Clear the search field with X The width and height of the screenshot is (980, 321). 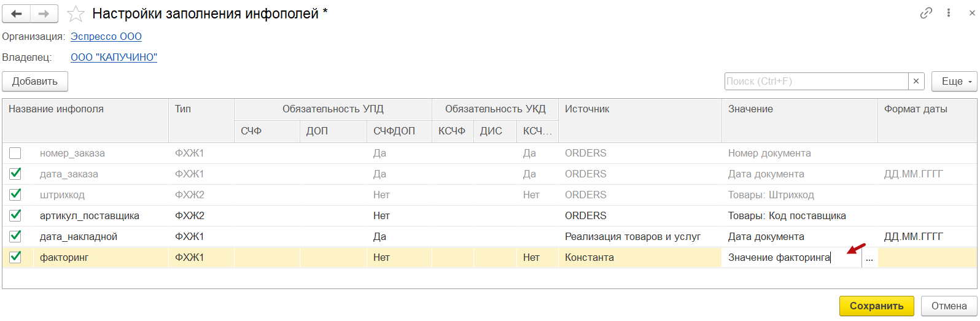click(916, 81)
